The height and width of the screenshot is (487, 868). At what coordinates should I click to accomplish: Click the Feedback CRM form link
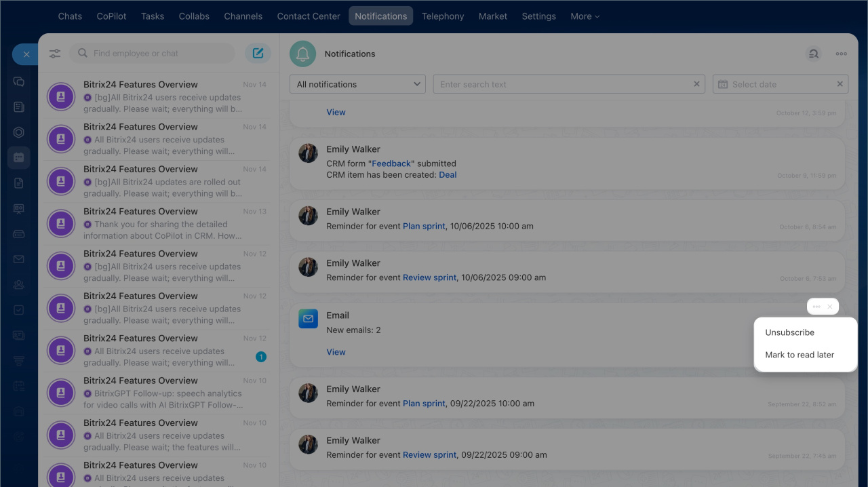pyautogui.click(x=391, y=163)
